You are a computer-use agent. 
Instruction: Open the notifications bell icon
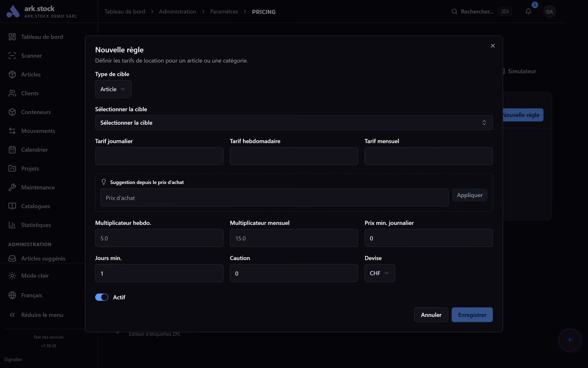tap(528, 11)
